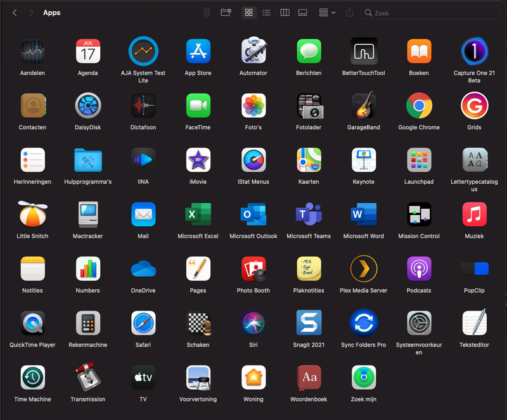Screen dimensions: 507x420
Task: Select the PopClip app icon
Action: [474, 269]
